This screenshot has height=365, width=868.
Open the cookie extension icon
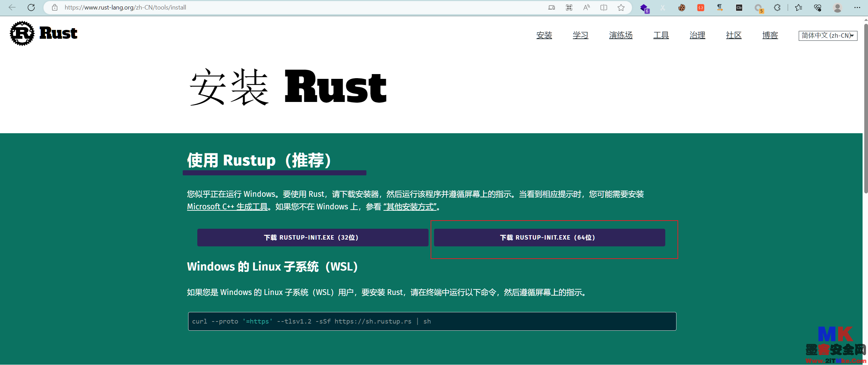pos(682,7)
